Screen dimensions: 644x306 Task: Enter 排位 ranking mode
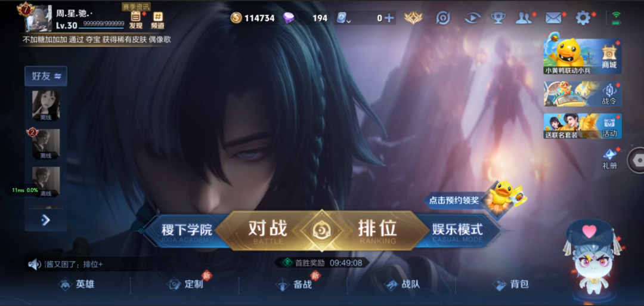coord(377,230)
